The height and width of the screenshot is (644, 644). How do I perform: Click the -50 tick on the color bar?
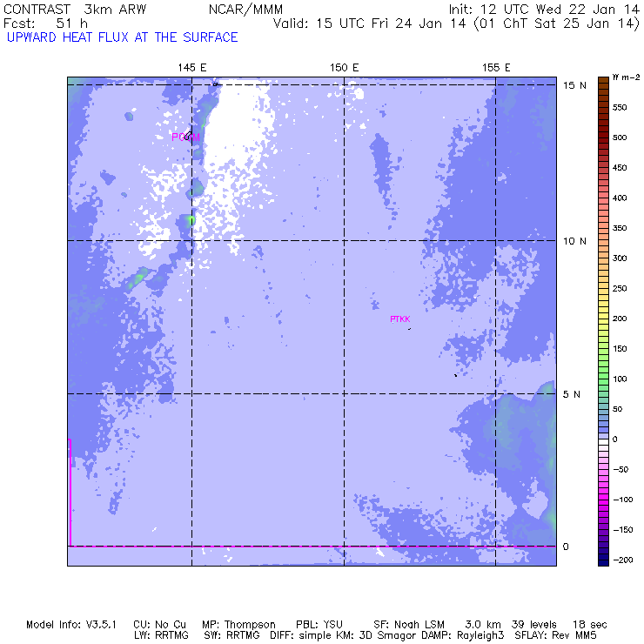coord(621,469)
